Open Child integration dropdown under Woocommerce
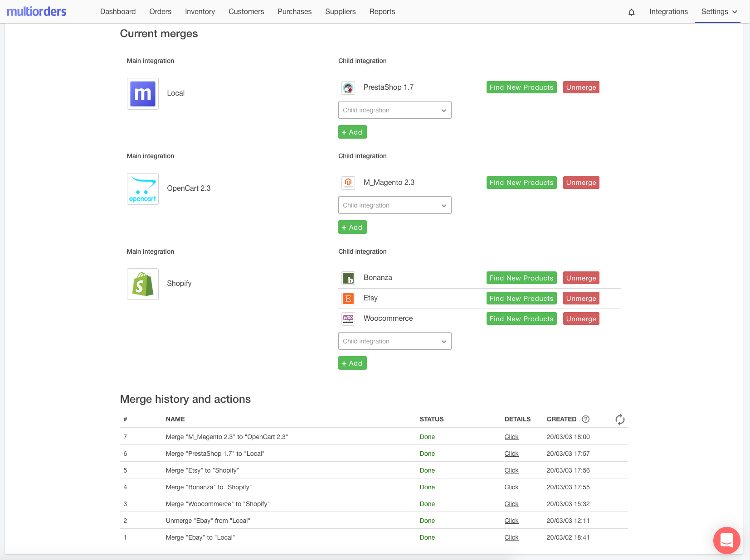Viewport: 750px width, 560px height. 394,341
